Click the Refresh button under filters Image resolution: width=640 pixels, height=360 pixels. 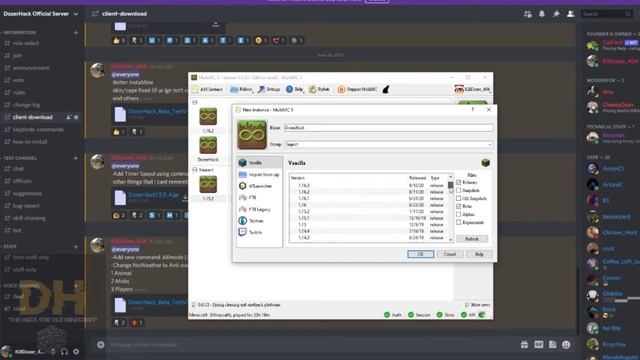[472, 239]
